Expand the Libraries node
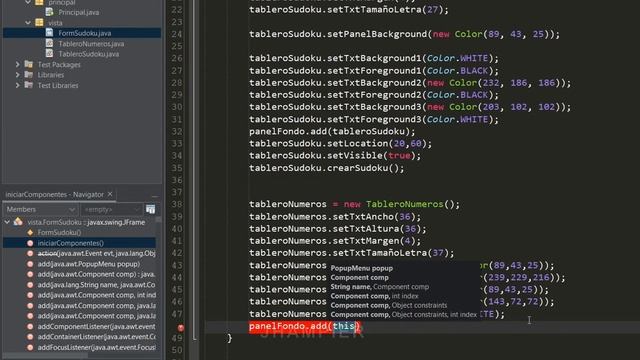 [x=18, y=75]
